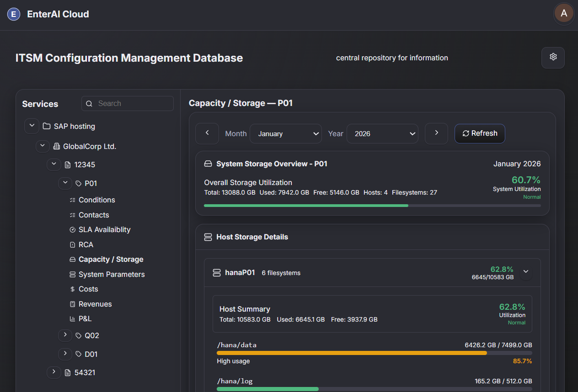Screen dimensions: 578x392
Task: Go to previous month arrow
Action: point(207,133)
